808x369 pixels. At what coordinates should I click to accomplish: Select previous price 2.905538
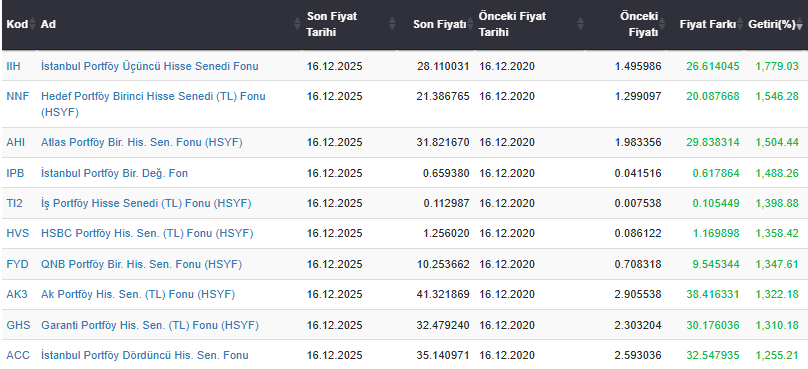638,295
